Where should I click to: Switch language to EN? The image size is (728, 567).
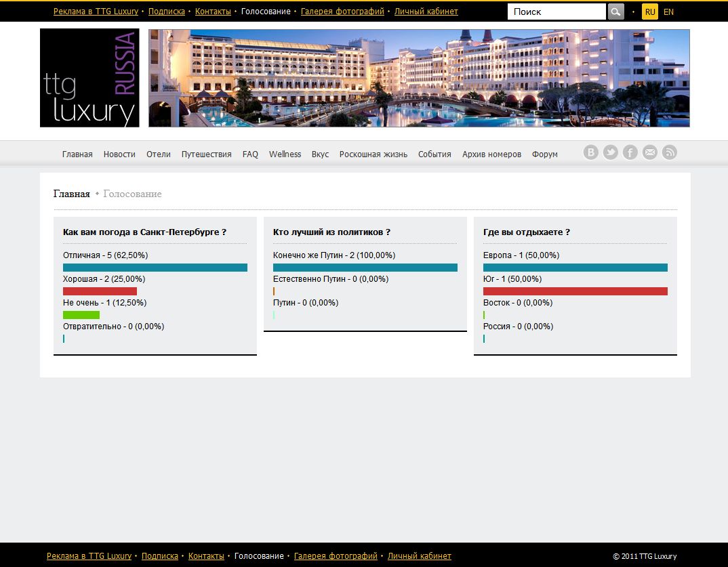[x=668, y=12]
